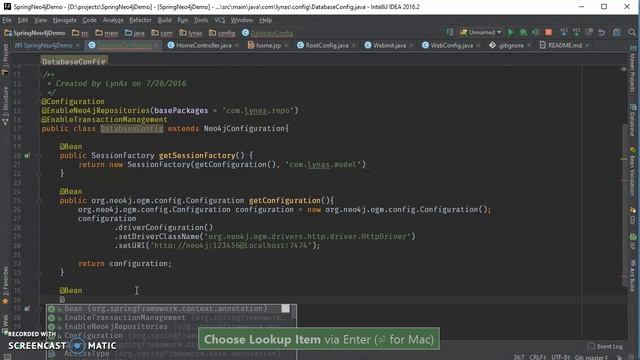Screen dimensions: 640x360
Task: Open the Project tool window on left edge
Action: (x=5, y=60)
